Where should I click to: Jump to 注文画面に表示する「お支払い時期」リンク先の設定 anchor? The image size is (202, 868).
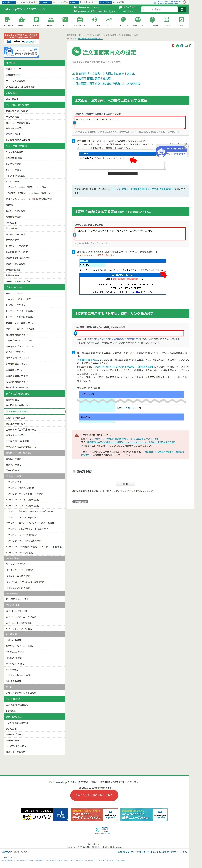point(108,83)
